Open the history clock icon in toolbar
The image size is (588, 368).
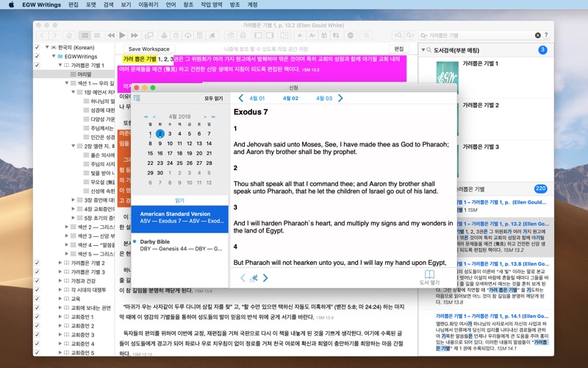pos(176,35)
